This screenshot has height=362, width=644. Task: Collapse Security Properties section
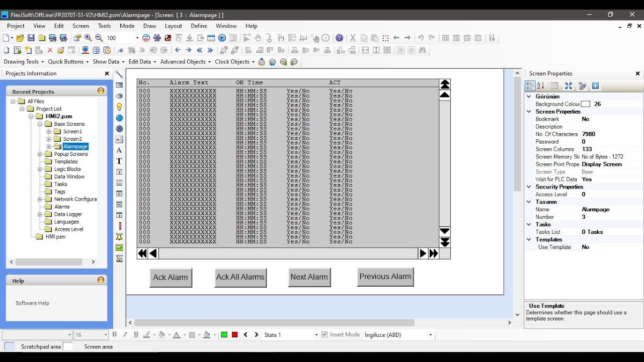[529, 187]
